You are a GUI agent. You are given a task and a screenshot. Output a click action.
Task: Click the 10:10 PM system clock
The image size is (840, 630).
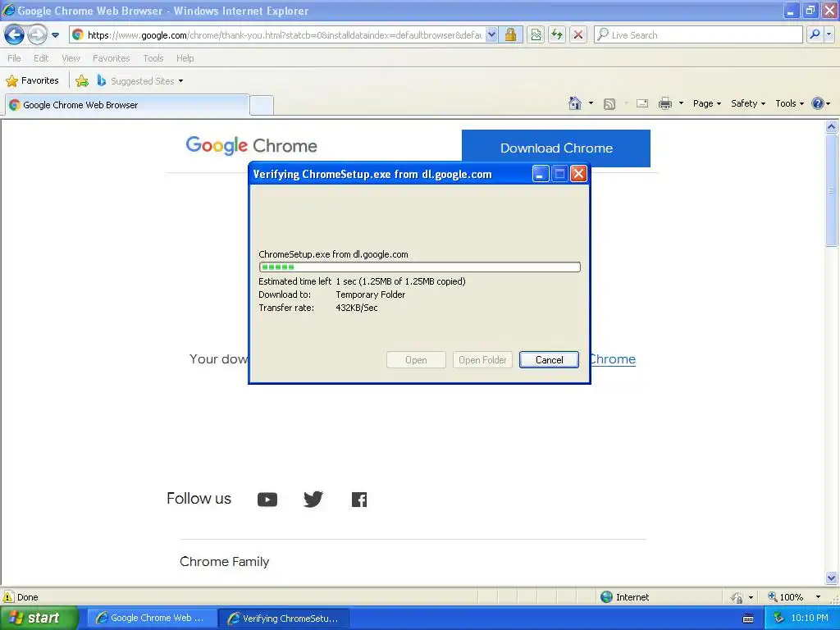click(x=810, y=618)
